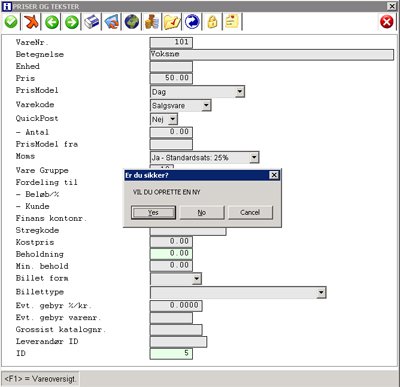Click the blue circular arrow icon

(192, 22)
